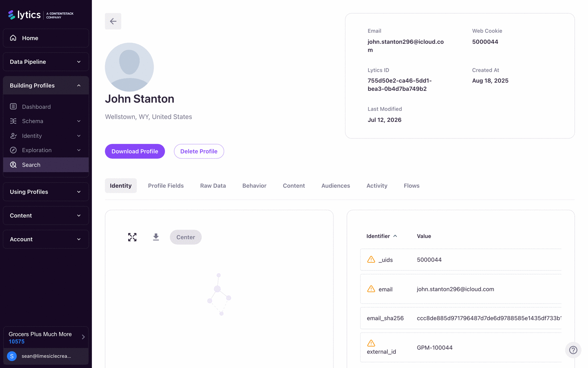Click the Created At date Aug 18, 2025
The image size is (588, 368).
click(x=490, y=81)
